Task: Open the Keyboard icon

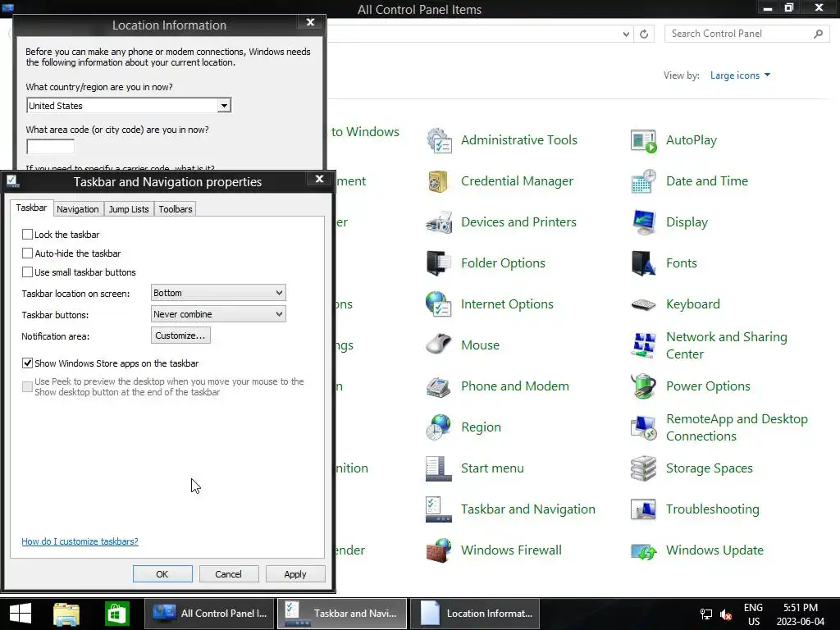Action: tap(643, 304)
